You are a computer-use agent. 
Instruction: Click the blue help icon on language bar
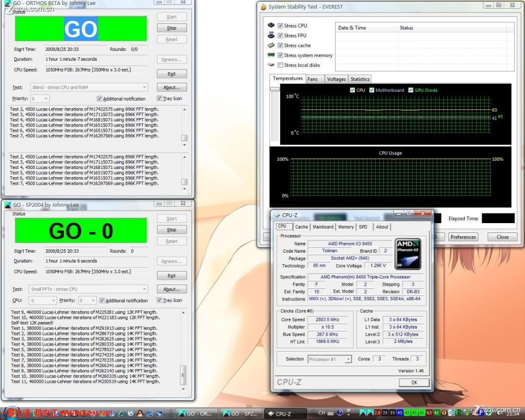(x=340, y=413)
